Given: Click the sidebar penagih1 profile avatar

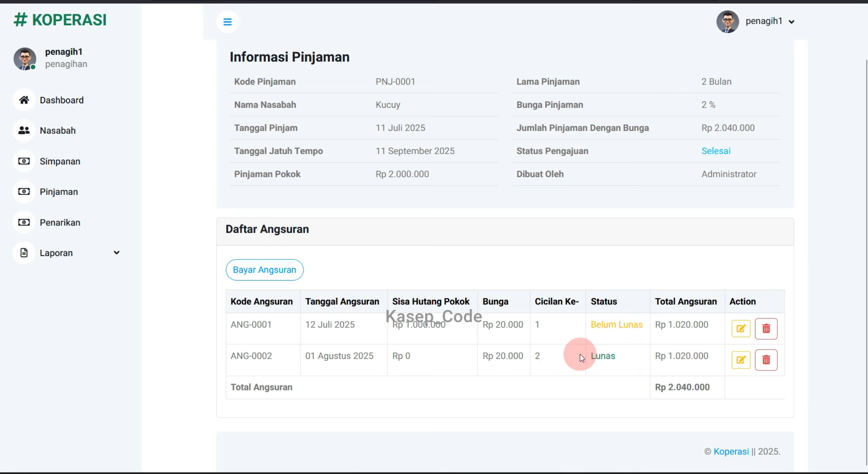Looking at the screenshot, I should [x=25, y=59].
